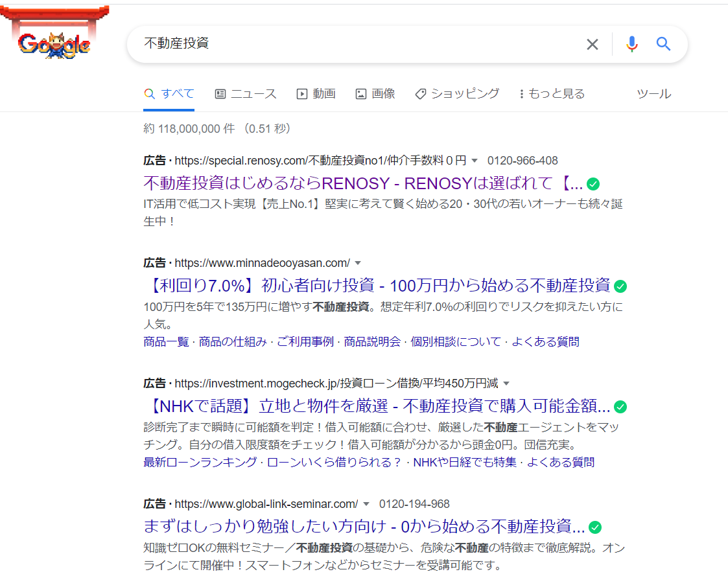Click the three-dot icon beside もっと見る

(x=522, y=94)
